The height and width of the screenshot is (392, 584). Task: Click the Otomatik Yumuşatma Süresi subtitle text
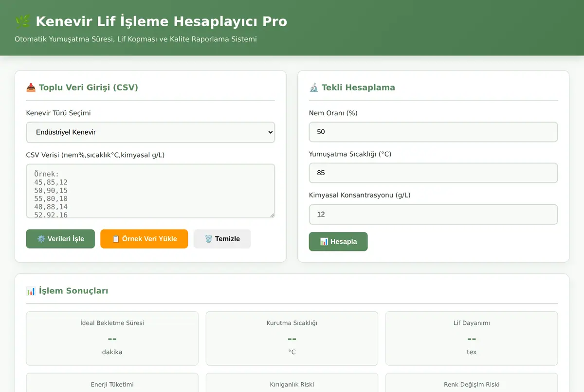(x=136, y=39)
